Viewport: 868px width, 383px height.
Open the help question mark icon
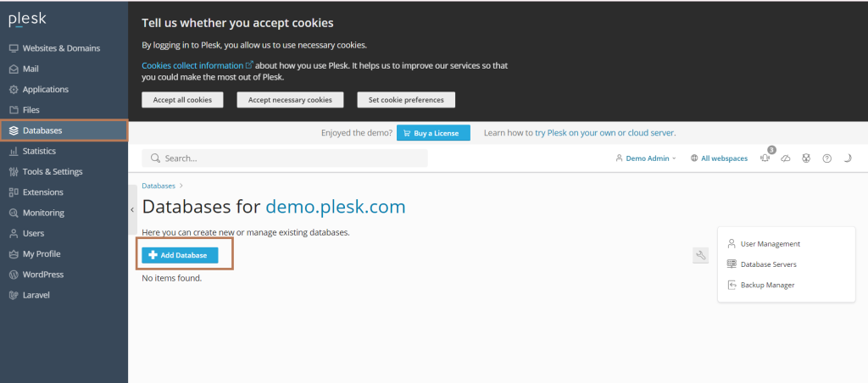[x=827, y=158]
